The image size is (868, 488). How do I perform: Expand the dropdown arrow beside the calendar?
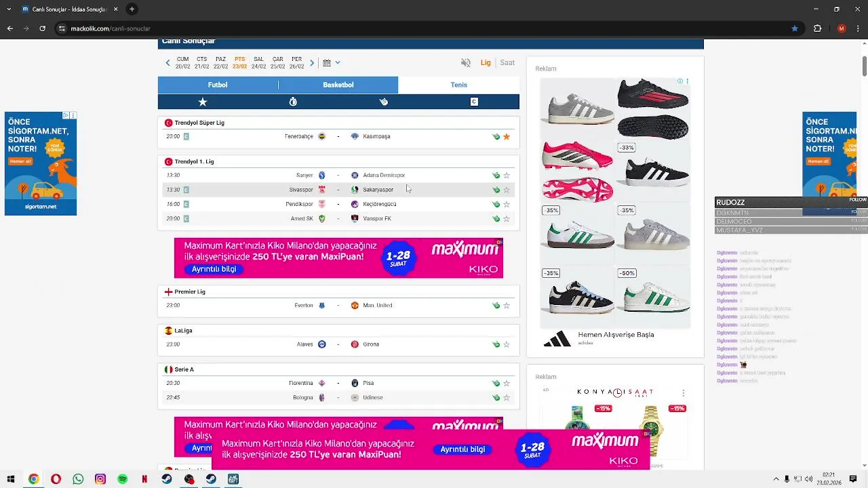(x=338, y=62)
